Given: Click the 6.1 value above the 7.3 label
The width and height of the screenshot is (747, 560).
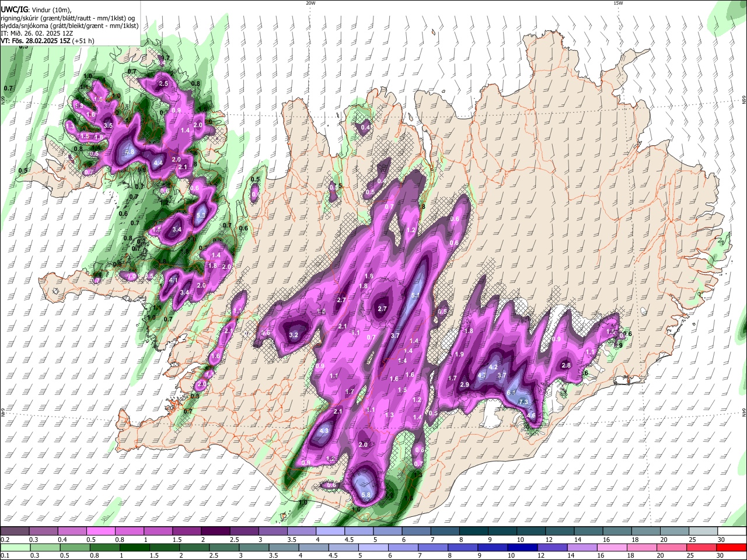Looking at the screenshot, I should tap(512, 393).
